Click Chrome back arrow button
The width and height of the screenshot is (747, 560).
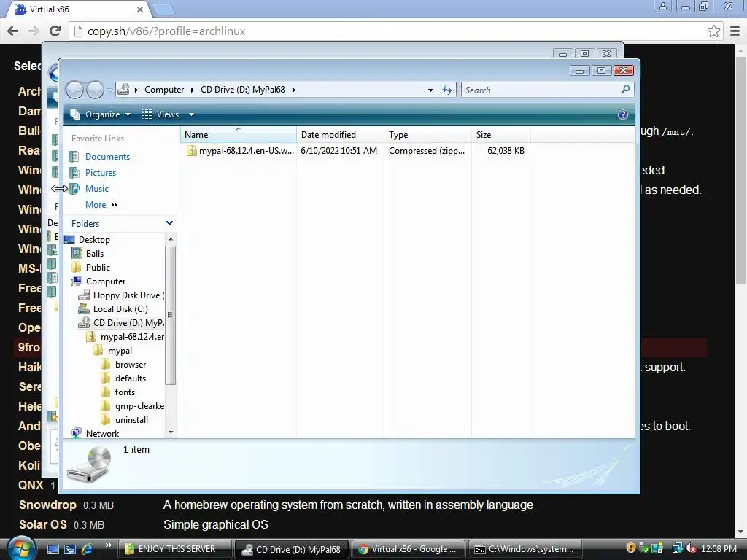pyautogui.click(x=13, y=31)
